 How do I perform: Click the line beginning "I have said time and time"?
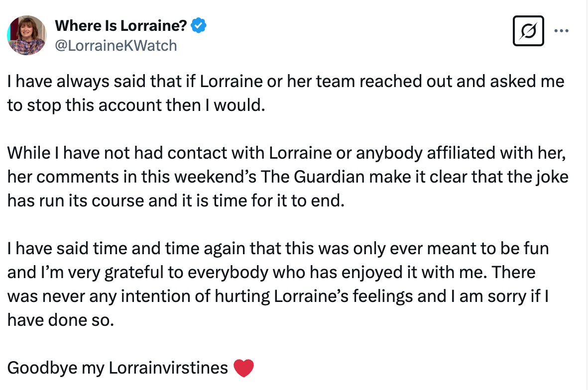pos(278,248)
